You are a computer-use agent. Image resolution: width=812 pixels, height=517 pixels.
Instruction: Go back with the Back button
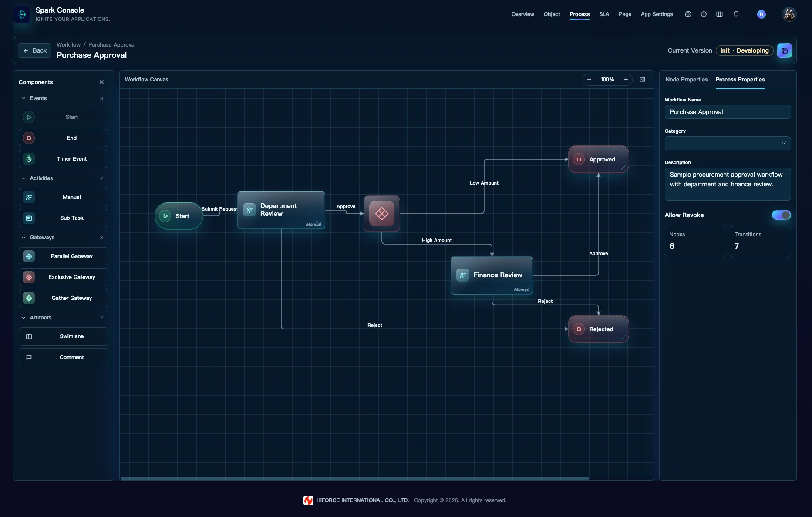click(x=34, y=50)
